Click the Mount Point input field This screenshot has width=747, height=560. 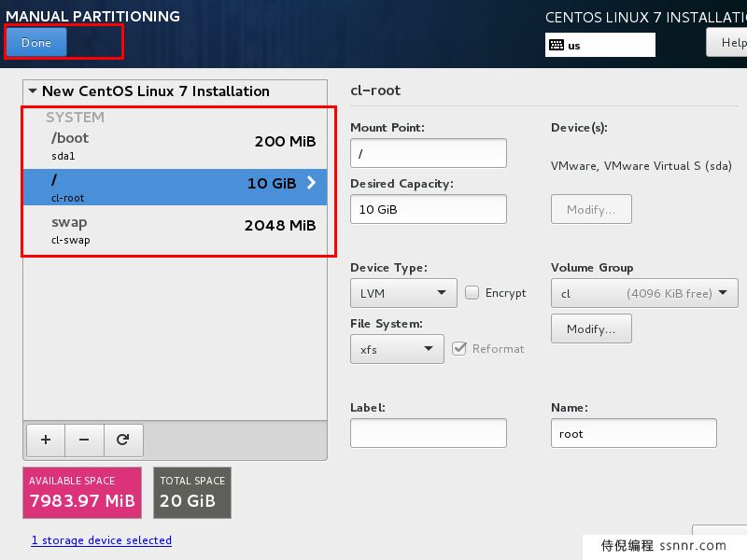click(x=429, y=153)
